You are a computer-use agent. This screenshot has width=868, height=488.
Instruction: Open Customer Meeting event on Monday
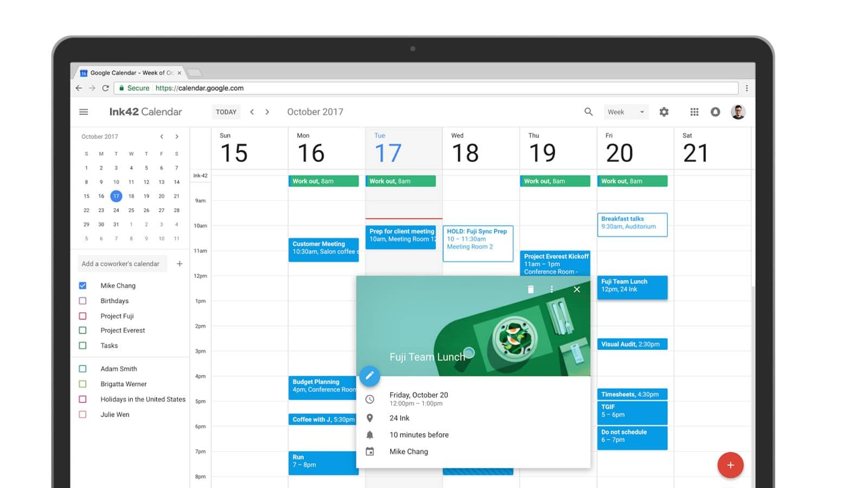coord(323,249)
